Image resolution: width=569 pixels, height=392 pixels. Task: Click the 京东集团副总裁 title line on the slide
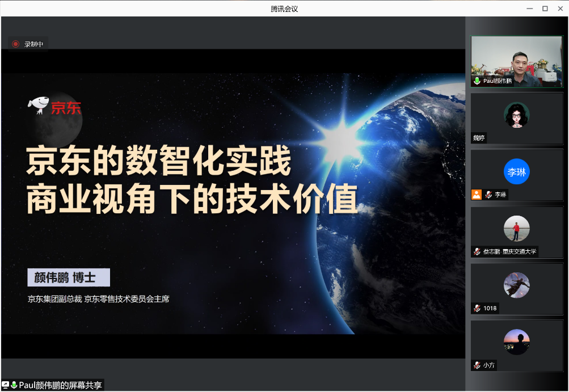98,299
